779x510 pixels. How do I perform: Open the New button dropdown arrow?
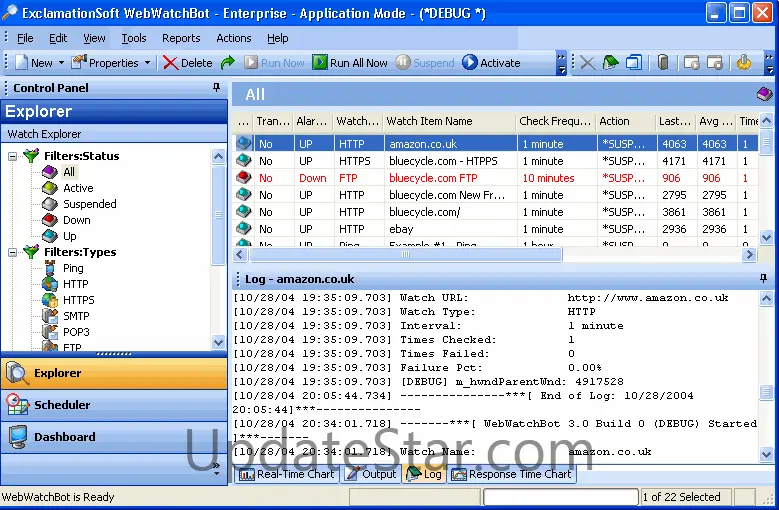click(x=62, y=63)
